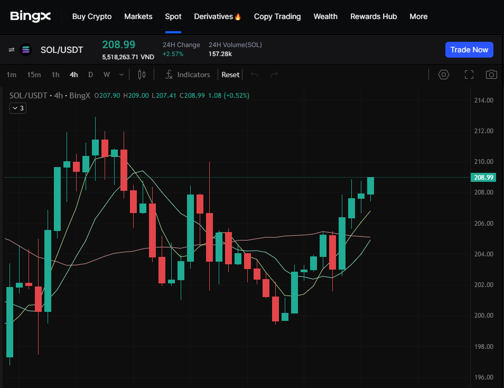Click the pair switch icon beside SOL/USDT
Screen dimensions: 504x388
click(12, 50)
